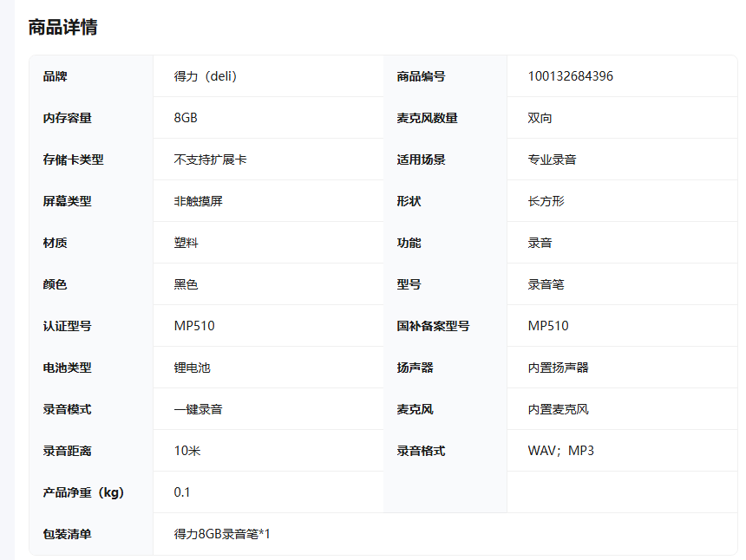Click the 非触摸屏 value

(x=198, y=201)
